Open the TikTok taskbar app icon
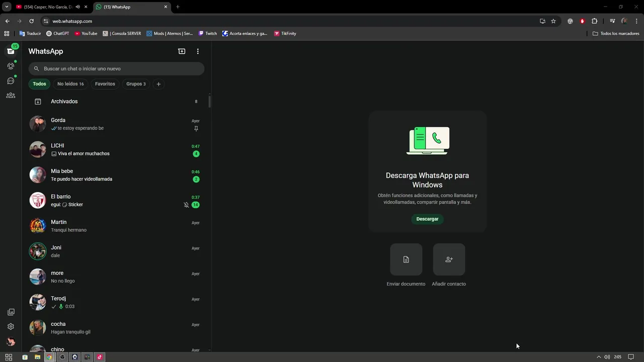The image size is (644, 362). tap(100, 357)
